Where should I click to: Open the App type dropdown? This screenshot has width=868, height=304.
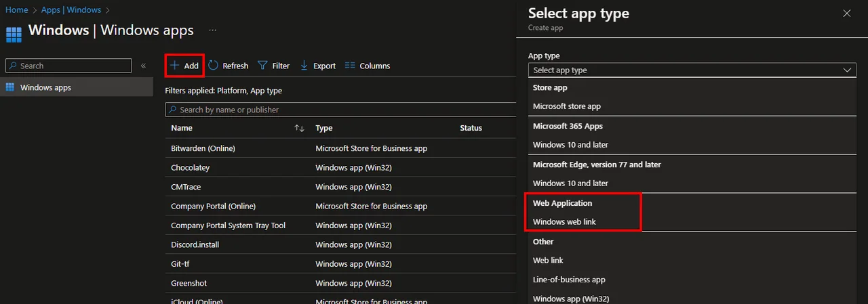tap(692, 70)
